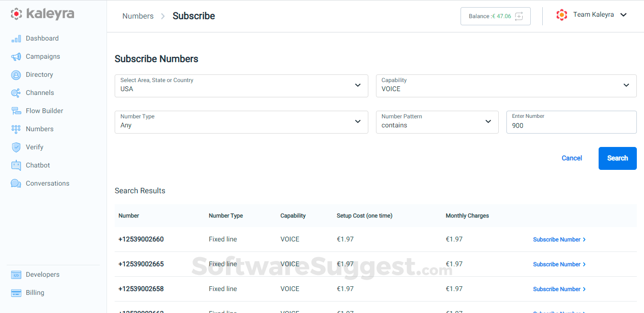Focus the Enter Number input field

coord(571,125)
